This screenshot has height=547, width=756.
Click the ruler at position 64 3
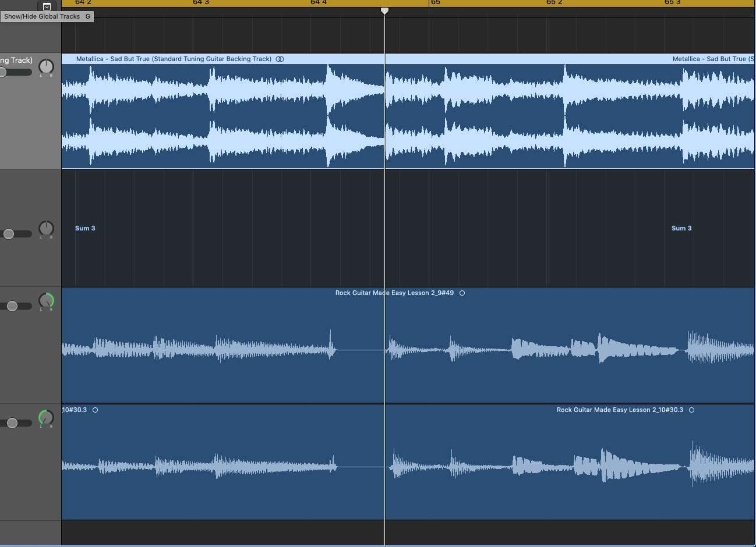tap(201, 3)
